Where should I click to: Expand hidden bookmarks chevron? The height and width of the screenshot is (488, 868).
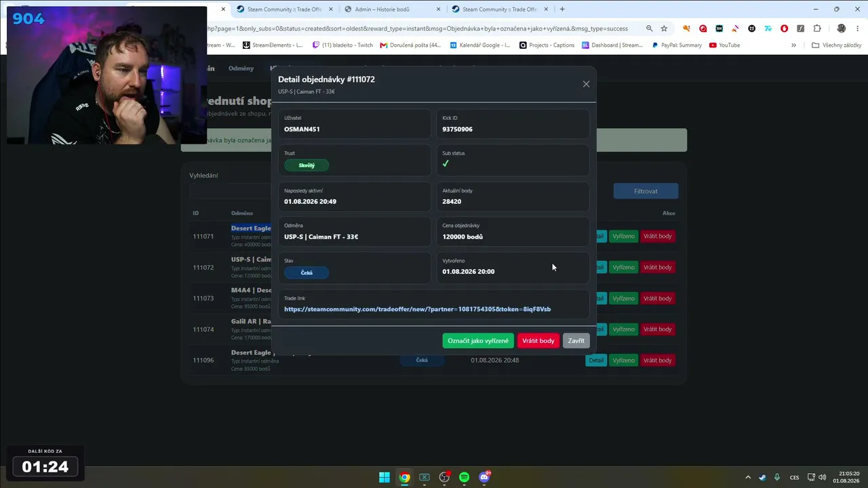pyautogui.click(x=793, y=45)
